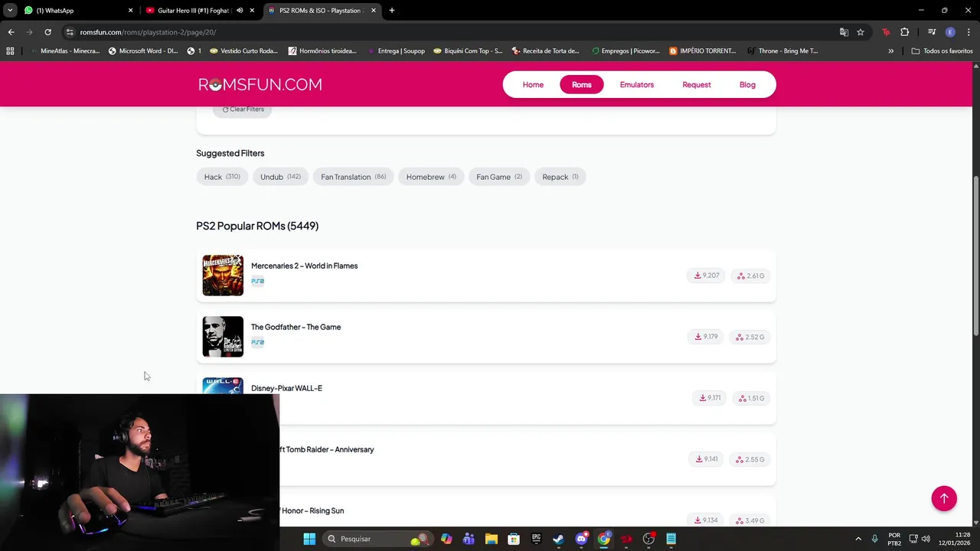The image size is (980, 551).
Task: Open the Entrega | Soupop bookmark
Action: tap(396, 51)
